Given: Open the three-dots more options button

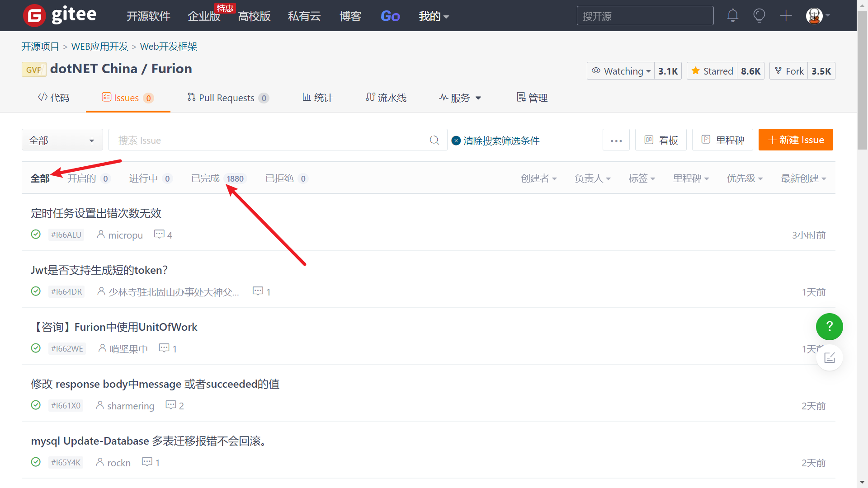Looking at the screenshot, I should [x=616, y=140].
